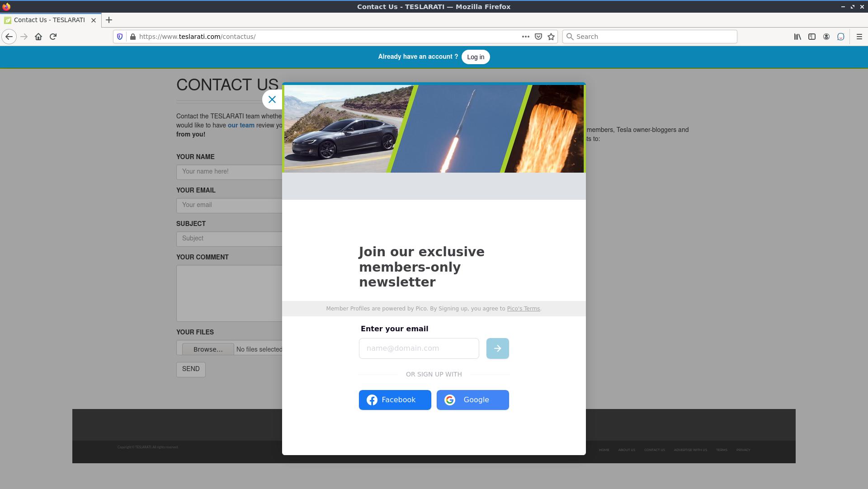Viewport: 868px width, 489px height.
Task: Save page to Pocket
Action: tap(538, 37)
